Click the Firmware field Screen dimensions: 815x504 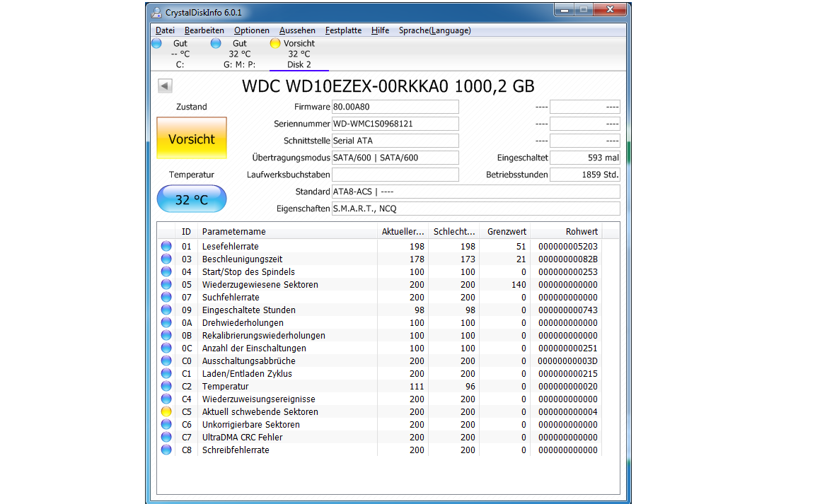(395, 107)
